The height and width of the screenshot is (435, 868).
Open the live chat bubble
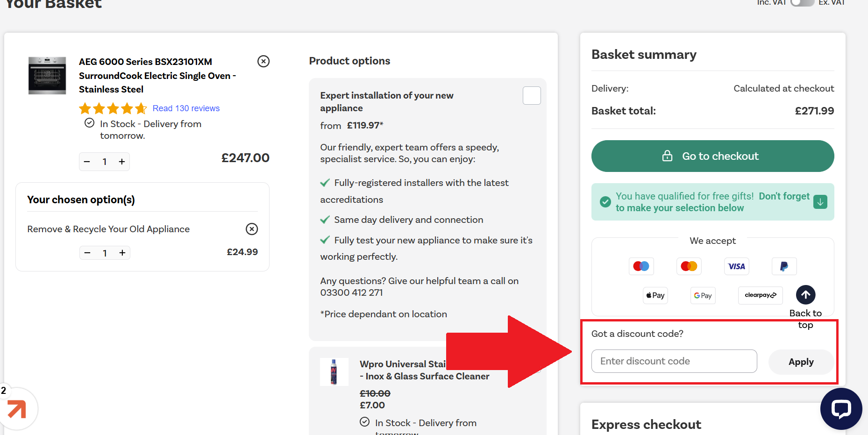click(841, 409)
